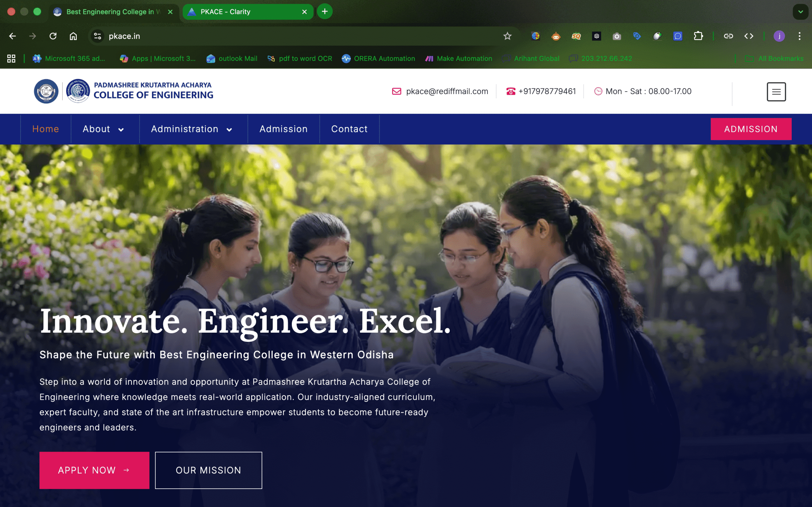Open hamburger menu icon in site header

[x=776, y=92]
